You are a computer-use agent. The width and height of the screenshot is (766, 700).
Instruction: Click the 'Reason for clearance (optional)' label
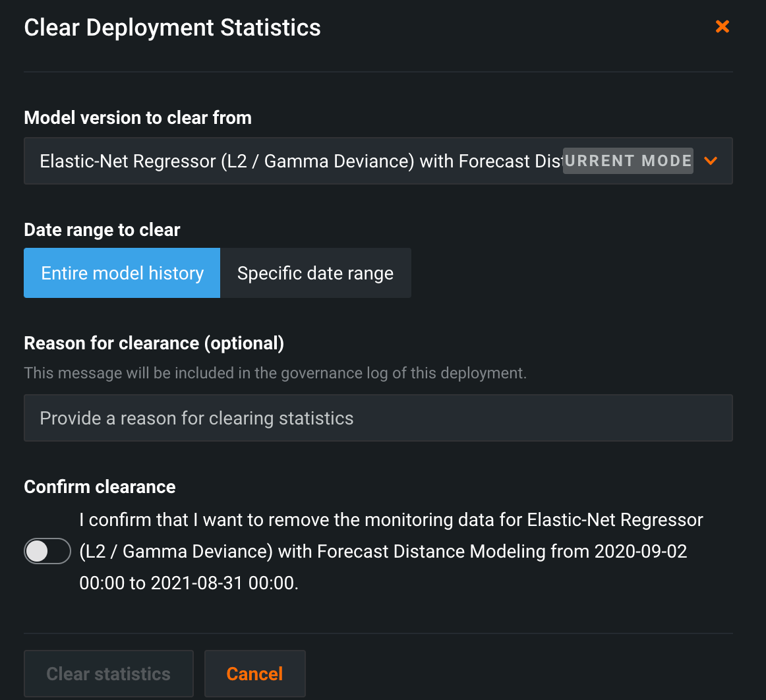tap(154, 343)
